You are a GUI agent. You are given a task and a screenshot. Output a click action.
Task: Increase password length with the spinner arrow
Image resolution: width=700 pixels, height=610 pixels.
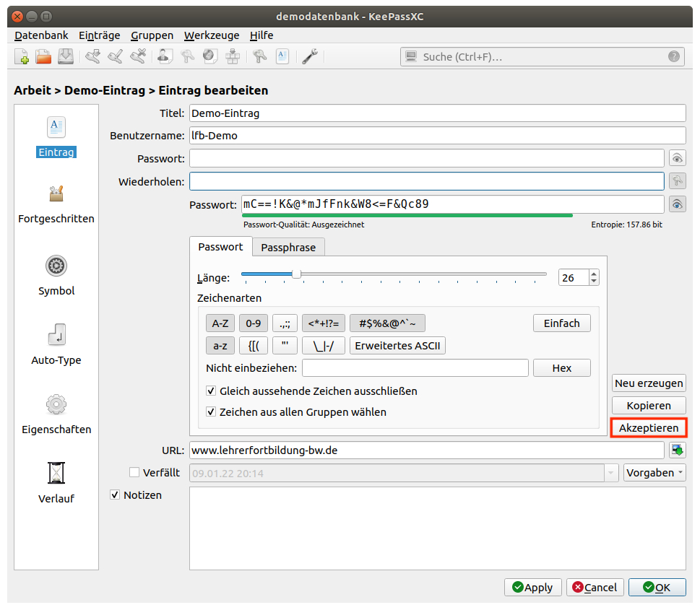pos(594,274)
